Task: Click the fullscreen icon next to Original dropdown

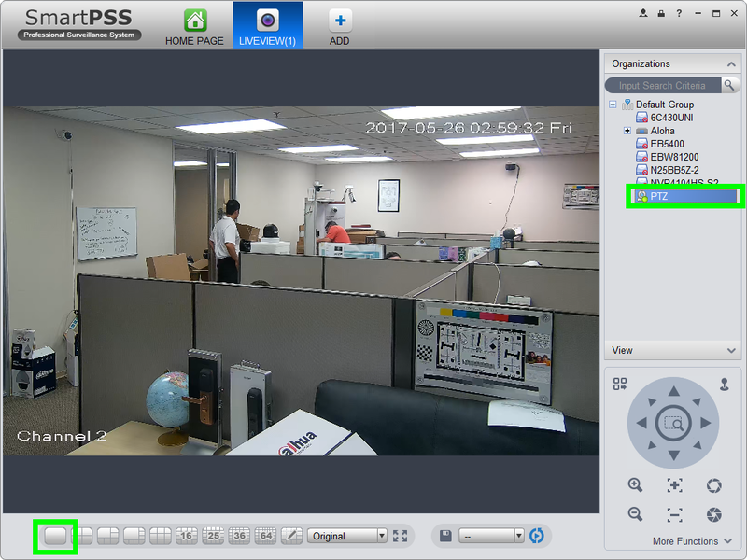Action: coord(401,536)
